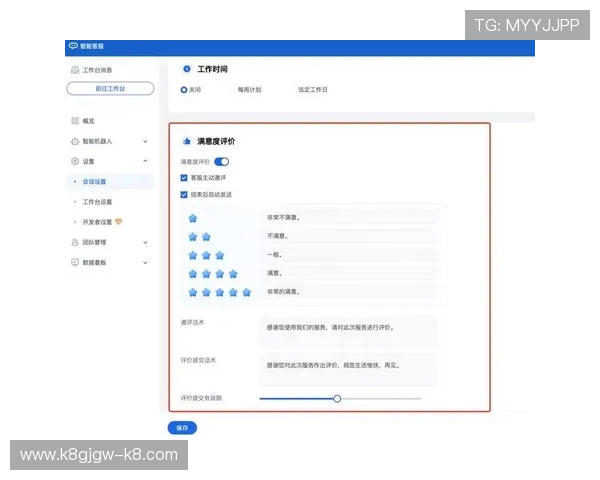The image size is (600, 480).
Task: Collapse the 设置 menu chevron
Action: pyautogui.click(x=145, y=161)
